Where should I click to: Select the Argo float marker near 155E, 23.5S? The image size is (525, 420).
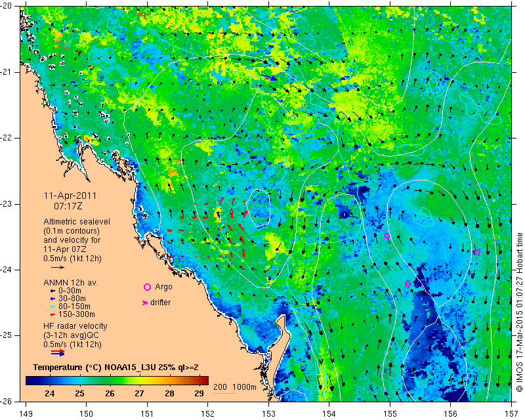pos(387,236)
